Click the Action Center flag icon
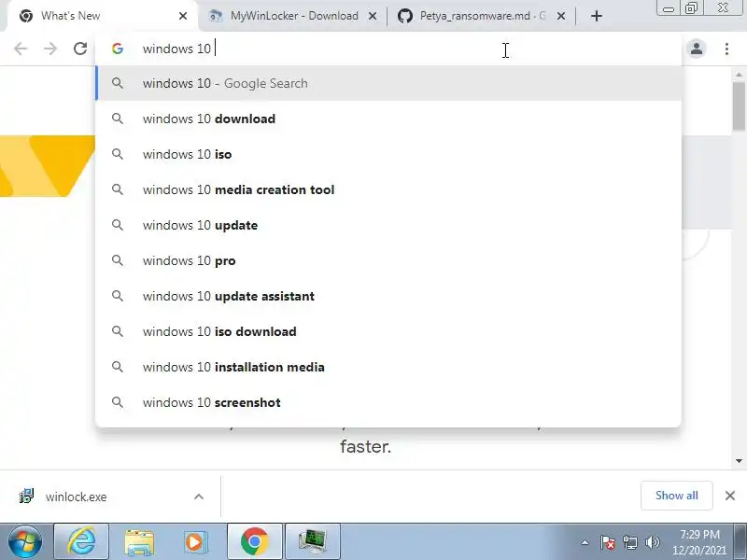747x560 pixels. tap(608, 542)
